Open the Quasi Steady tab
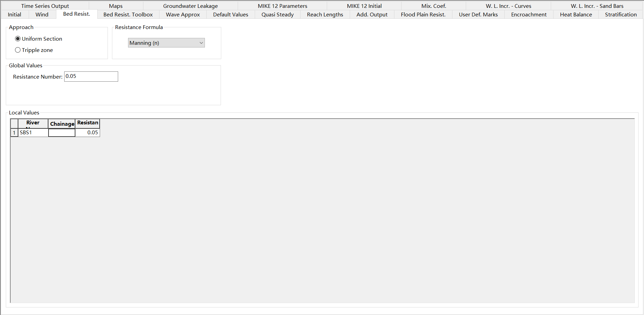This screenshot has height=315, width=644. 277,15
